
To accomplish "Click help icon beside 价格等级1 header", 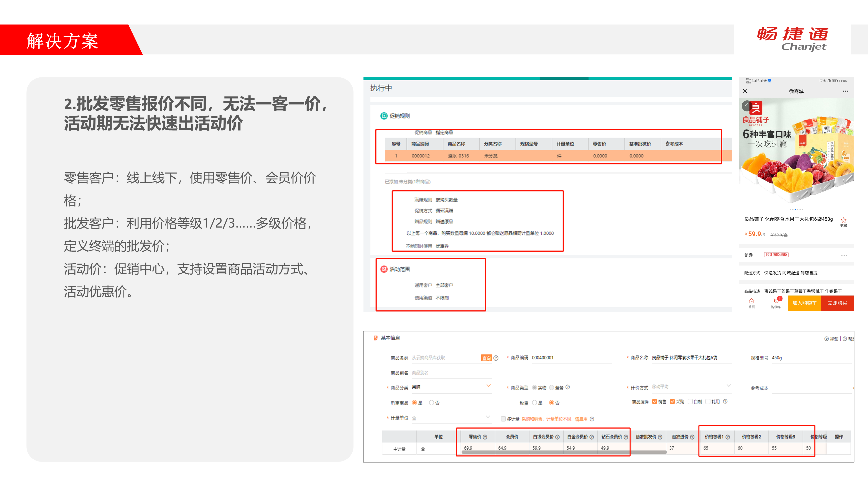I will coord(727,437).
